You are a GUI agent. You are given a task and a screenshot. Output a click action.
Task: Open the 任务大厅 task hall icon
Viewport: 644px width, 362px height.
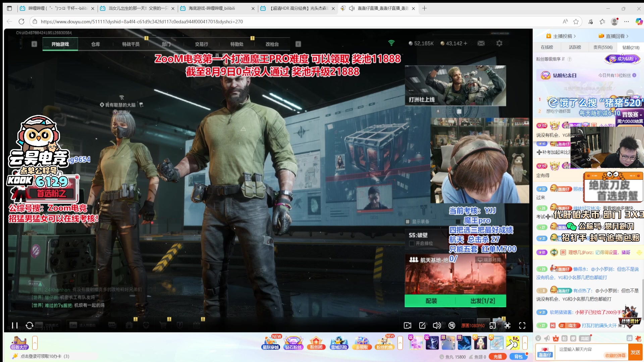click(x=19, y=343)
